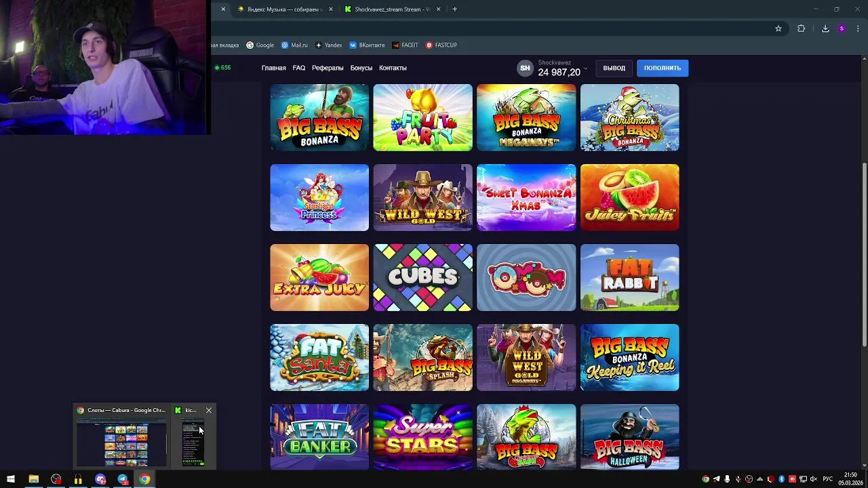Click the Bluetooth tray icon

tap(781, 479)
